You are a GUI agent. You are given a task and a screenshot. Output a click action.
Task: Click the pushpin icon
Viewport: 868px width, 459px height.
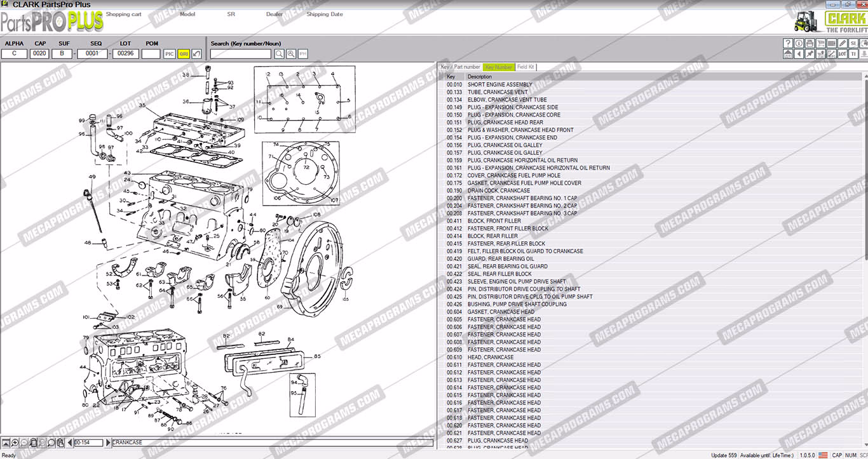810,54
